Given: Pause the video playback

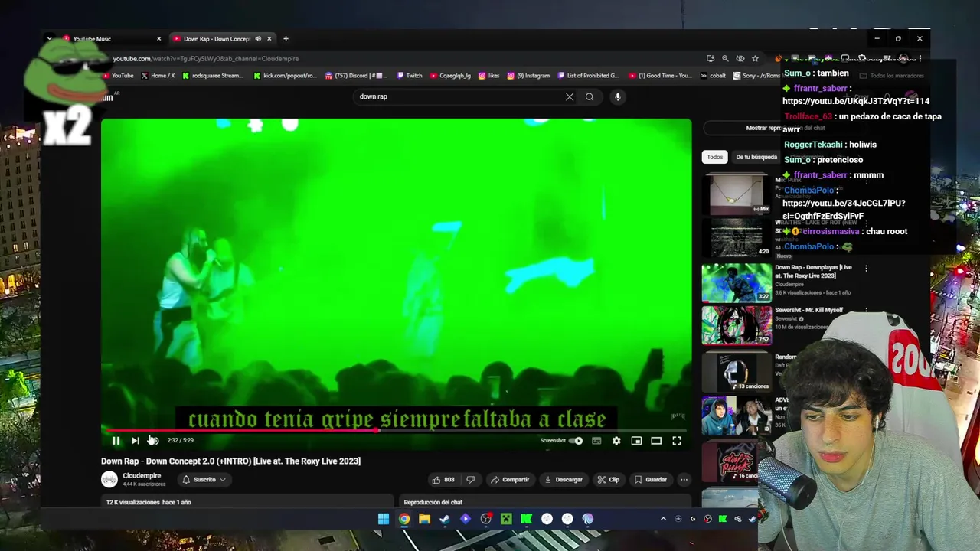Looking at the screenshot, I should (x=116, y=441).
